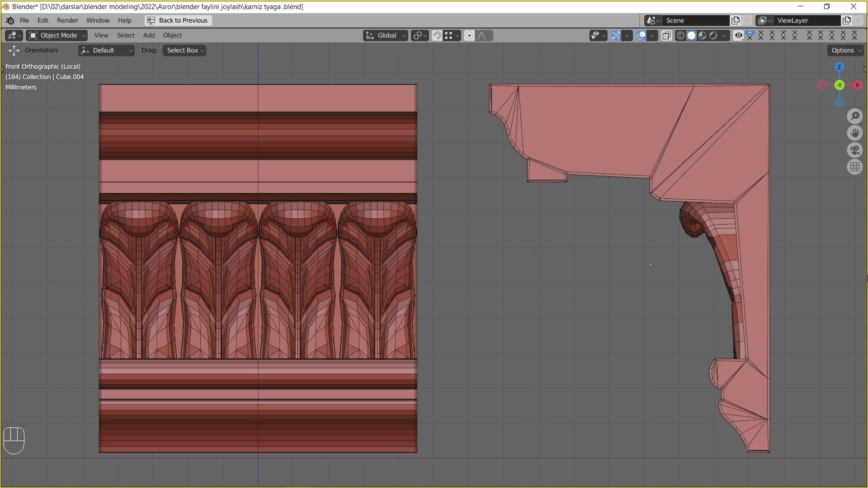Open the scene browse icon dropdown
The width and height of the screenshot is (868, 488).
click(653, 20)
